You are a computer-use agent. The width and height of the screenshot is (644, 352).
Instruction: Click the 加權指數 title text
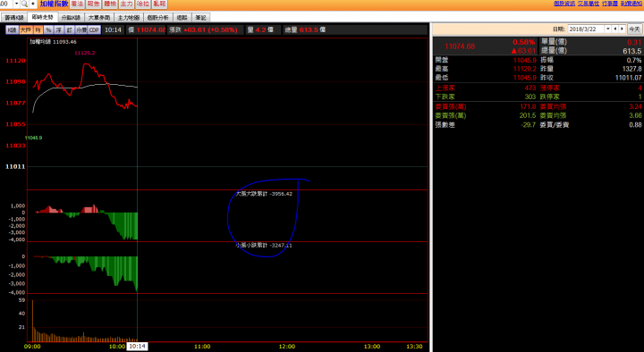(x=54, y=4)
